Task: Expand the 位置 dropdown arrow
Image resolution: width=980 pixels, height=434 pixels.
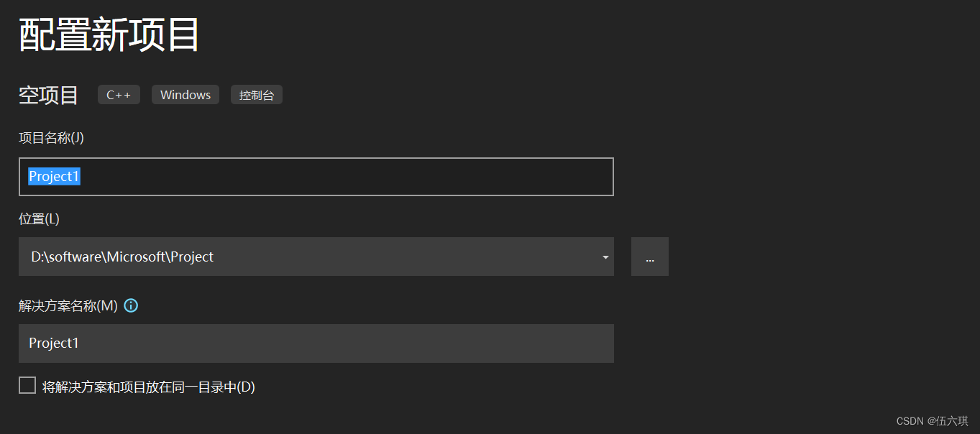Action: [605, 257]
